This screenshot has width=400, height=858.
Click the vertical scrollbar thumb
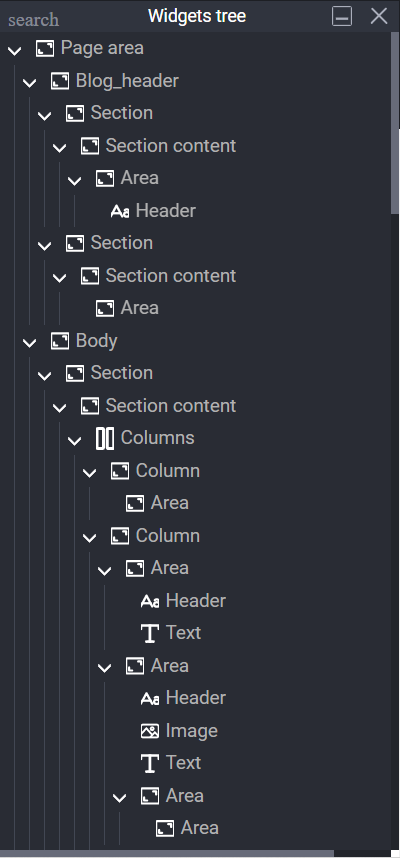click(x=395, y=123)
